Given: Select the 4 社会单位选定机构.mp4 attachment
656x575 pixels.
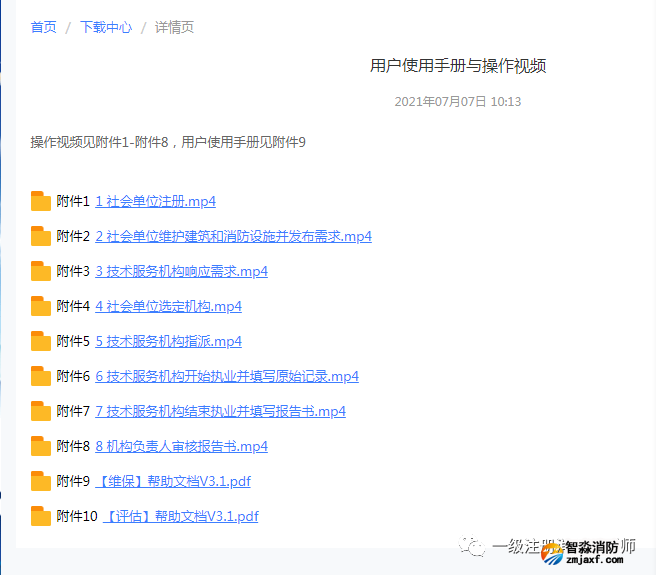Looking at the screenshot, I should 168,306.
